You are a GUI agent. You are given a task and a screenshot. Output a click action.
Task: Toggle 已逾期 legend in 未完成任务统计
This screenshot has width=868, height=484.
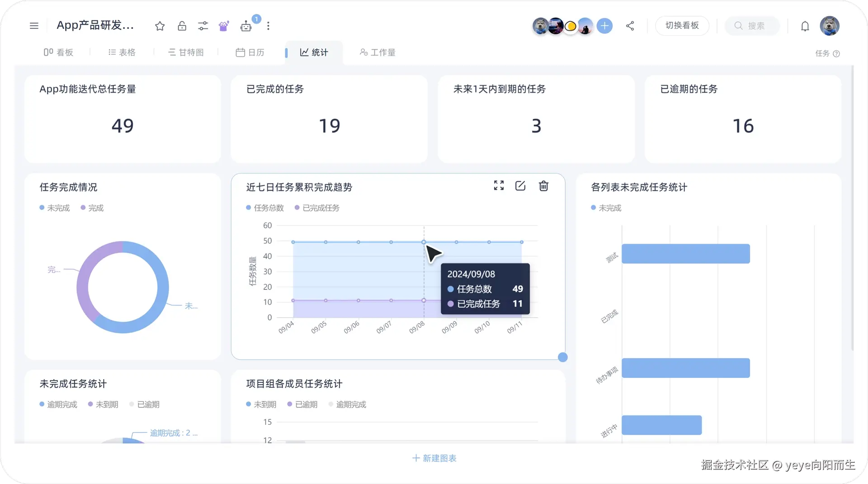click(x=145, y=404)
